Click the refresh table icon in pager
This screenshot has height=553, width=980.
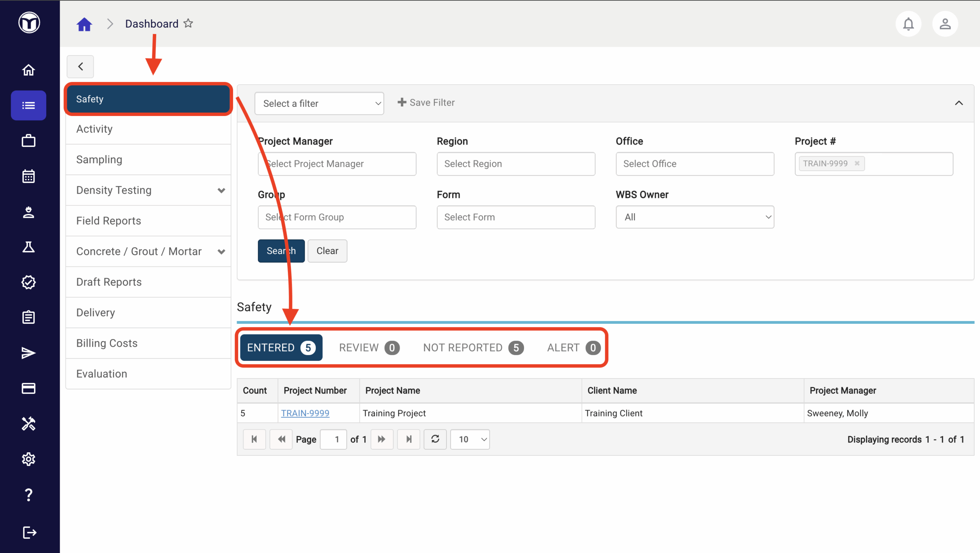click(x=435, y=439)
